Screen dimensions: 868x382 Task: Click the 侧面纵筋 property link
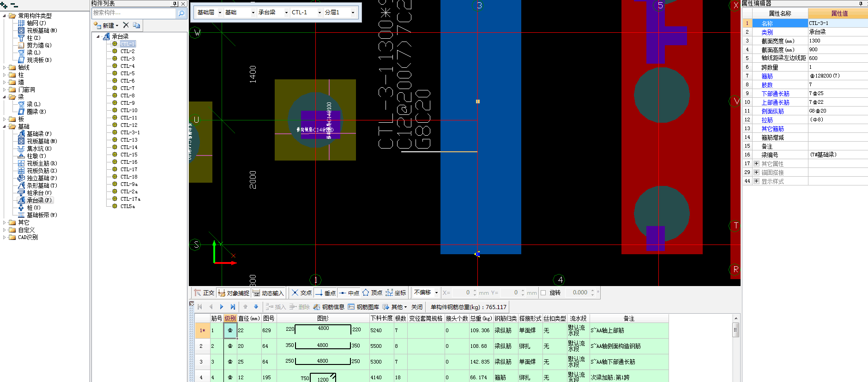[x=772, y=111]
